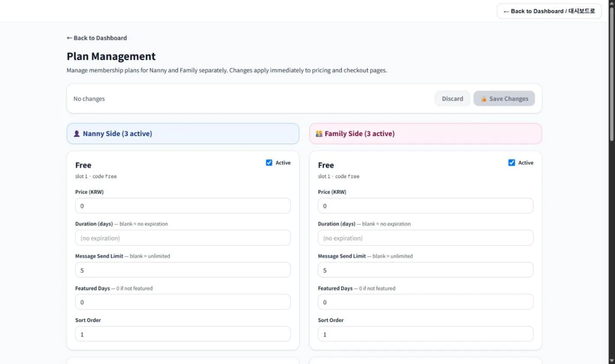
Task: Click the Save Changes button
Action: click(x=504, y=99)
